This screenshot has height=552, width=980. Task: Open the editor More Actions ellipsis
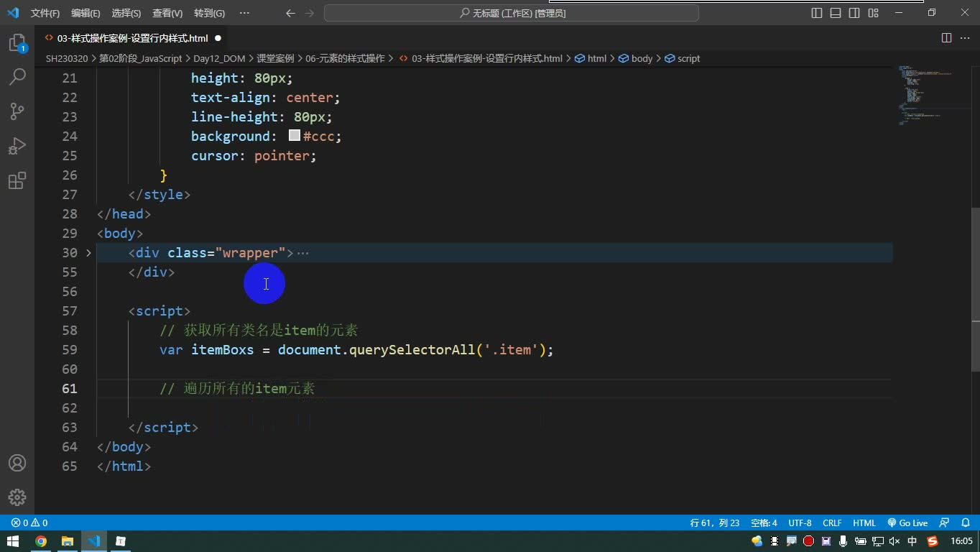pyautogui.click(x=964, y=38)
